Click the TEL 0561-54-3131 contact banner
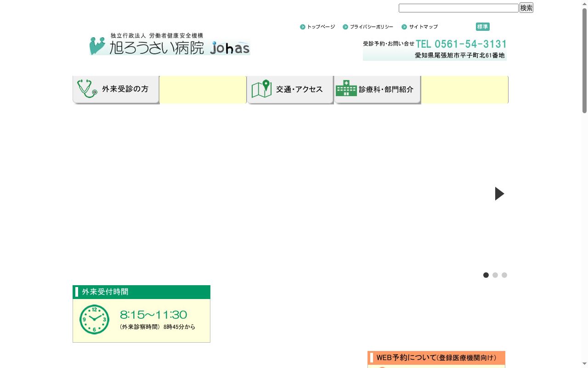The image size is (588, 368). [435, 50]
